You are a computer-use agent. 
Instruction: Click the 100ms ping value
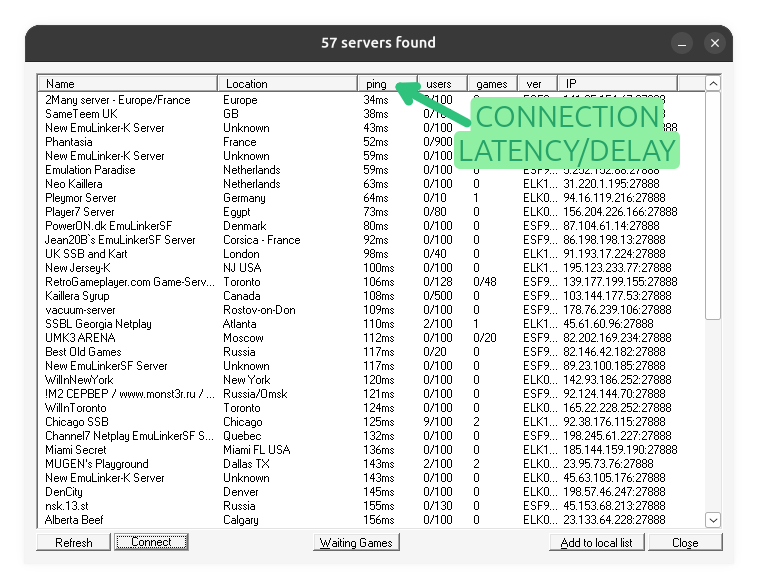click(x=379, y=268)
